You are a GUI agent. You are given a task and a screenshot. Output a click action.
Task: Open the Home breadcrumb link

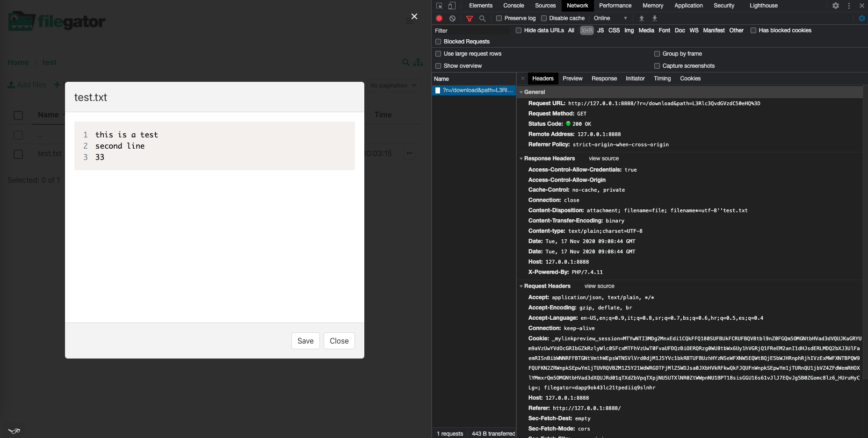click(x=18, y=62)
